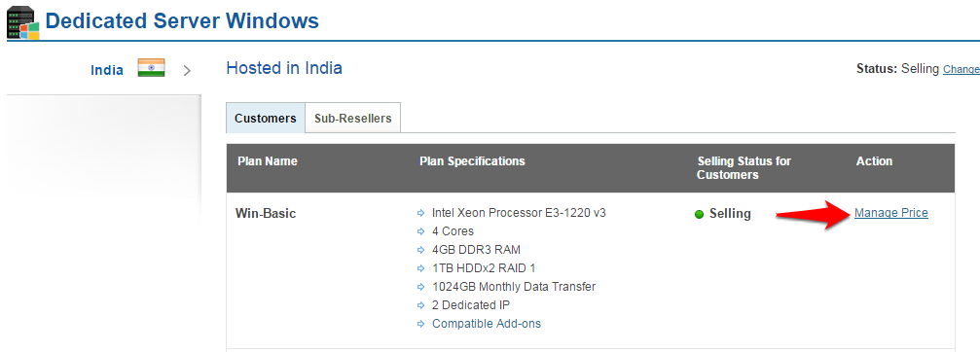Click arrow bullet beside 4 Cores
This screenshot has width=980, height=352.
[420, 231]
